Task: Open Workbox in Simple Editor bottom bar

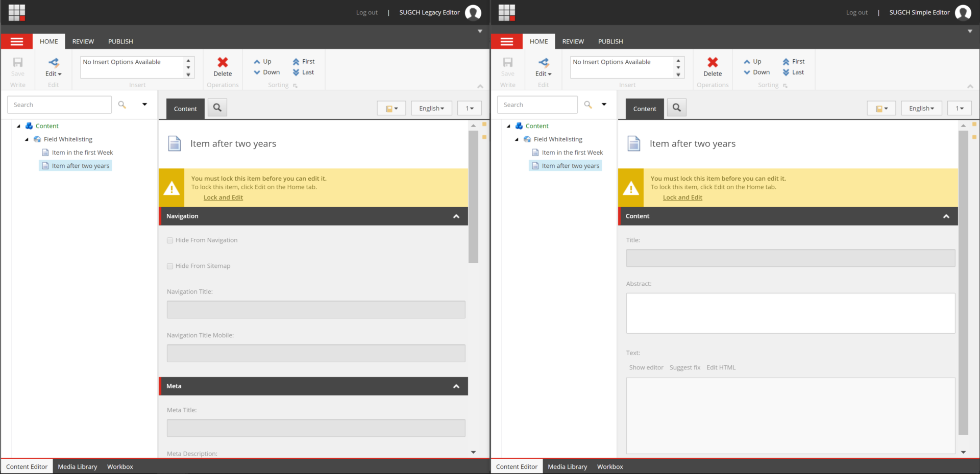Action: (610, 466)
